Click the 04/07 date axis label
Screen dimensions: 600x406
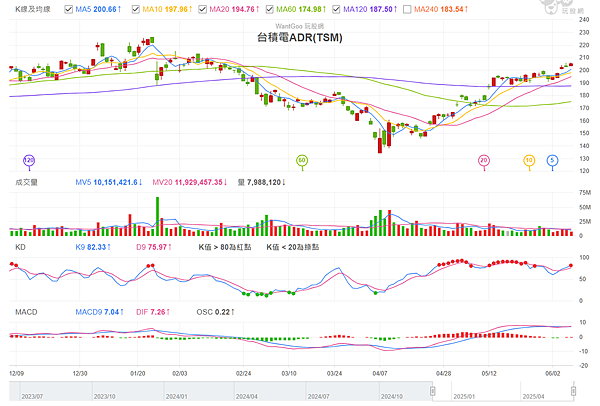point(380,373)
